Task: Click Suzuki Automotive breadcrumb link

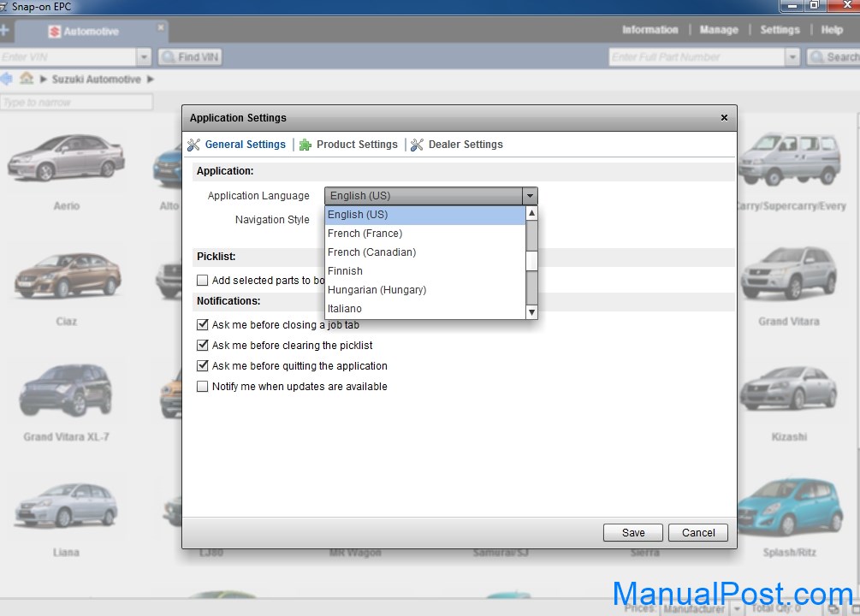Action: [x=96, y=80]
